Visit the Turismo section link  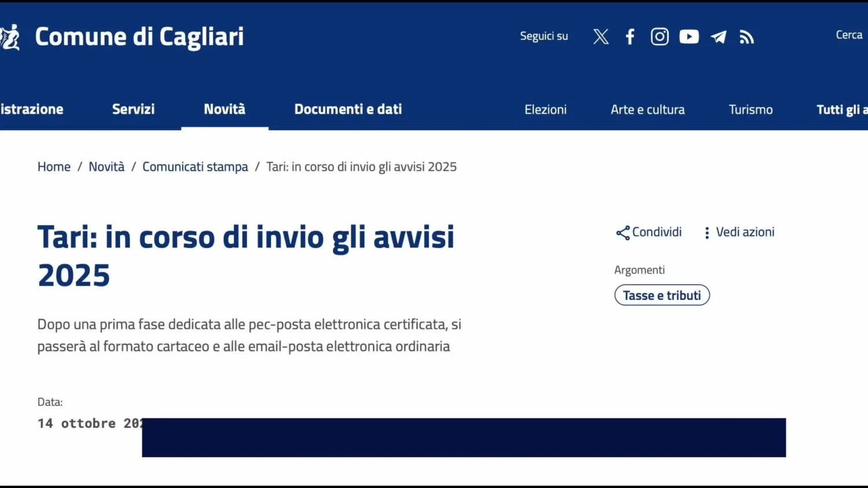[751, 110]
